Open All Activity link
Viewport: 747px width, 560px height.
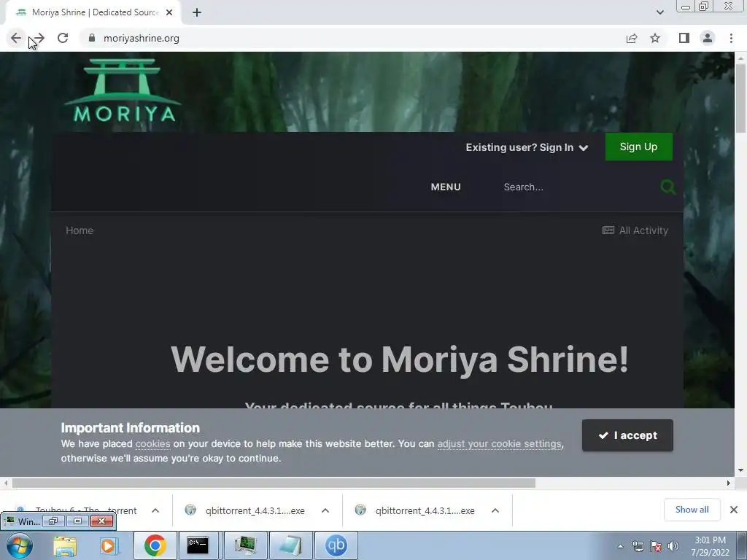point(635,230)
